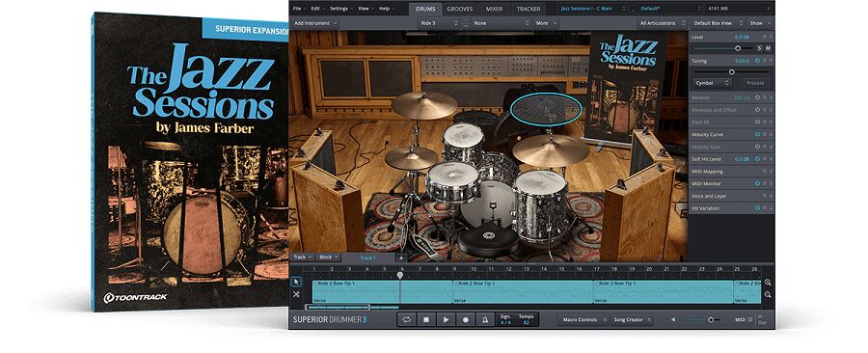Toggle the loop playback button
868x353 pixels.
[407, 320]
